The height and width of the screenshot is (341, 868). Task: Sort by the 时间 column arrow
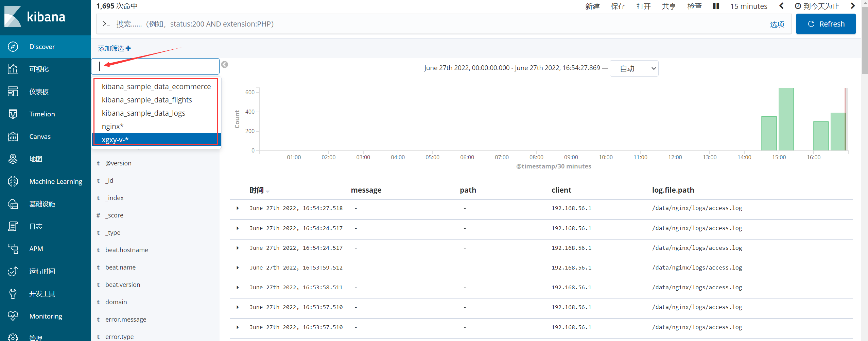268,192
